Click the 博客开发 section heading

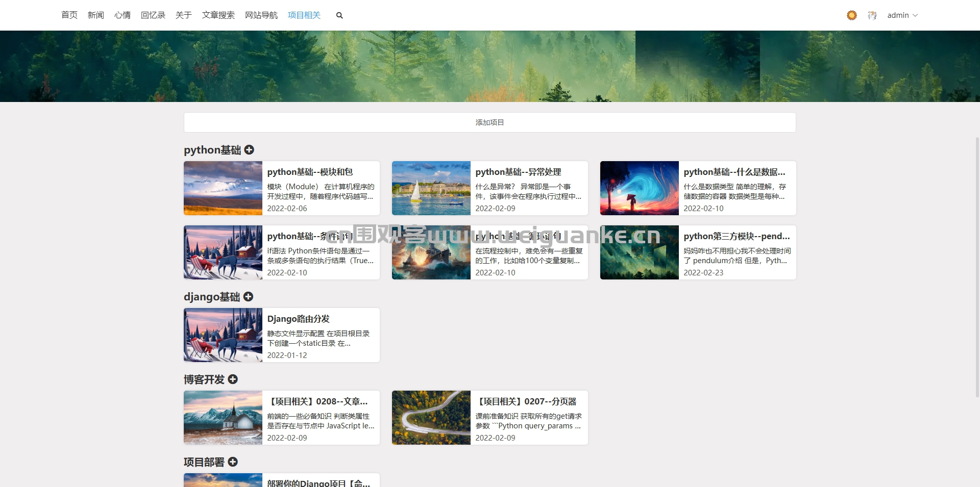(x=204, y=379)
